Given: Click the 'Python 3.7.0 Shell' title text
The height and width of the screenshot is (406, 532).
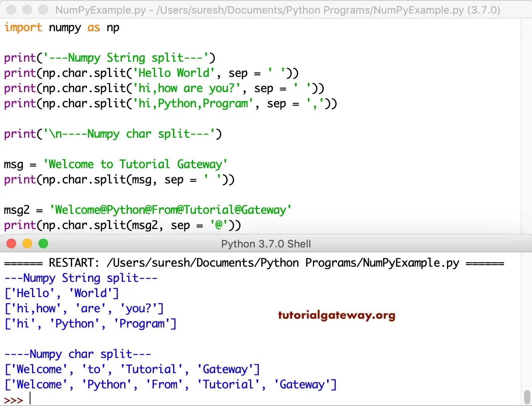Looking at the screenshot, I should pos(266,244).
